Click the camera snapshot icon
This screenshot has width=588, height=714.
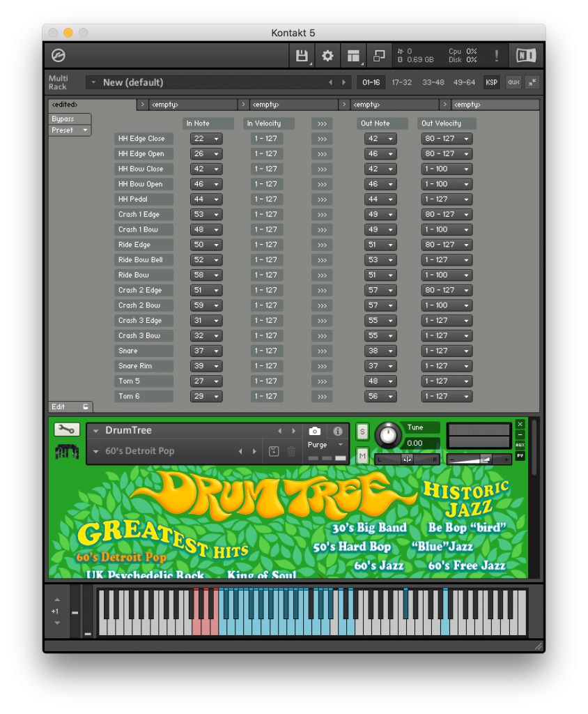[x=315, y=432]
